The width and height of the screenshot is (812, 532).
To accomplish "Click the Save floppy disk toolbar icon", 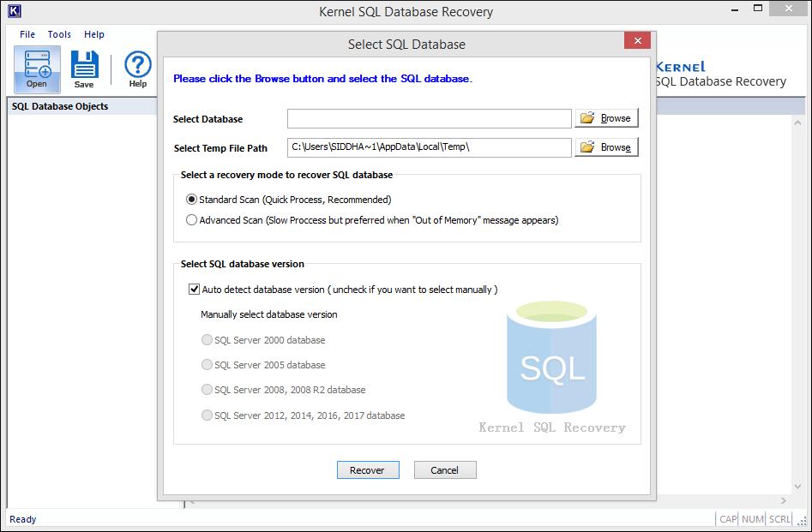I will pos(84,69).
